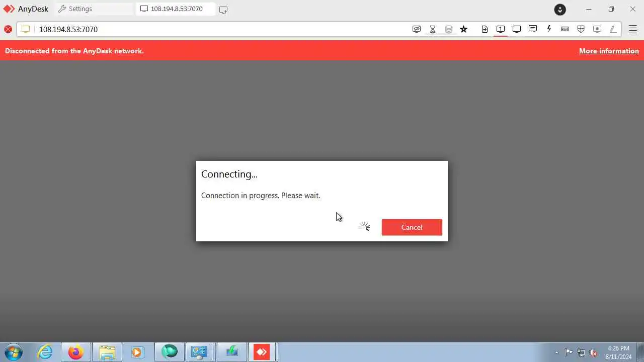The image size is (644, 362).
Task: Click the green lightning taskbar app icon
Action: (231, 352)
